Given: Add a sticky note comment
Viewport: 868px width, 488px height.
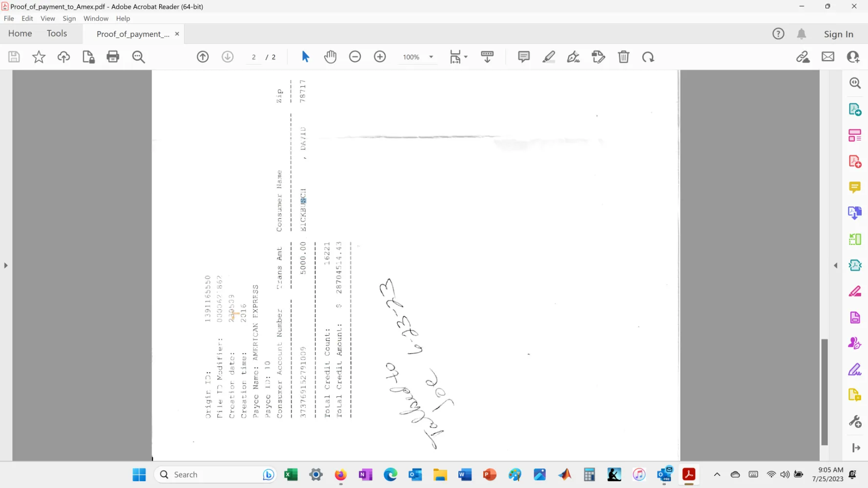Looking at the screenshot, I should click(524, 57).
